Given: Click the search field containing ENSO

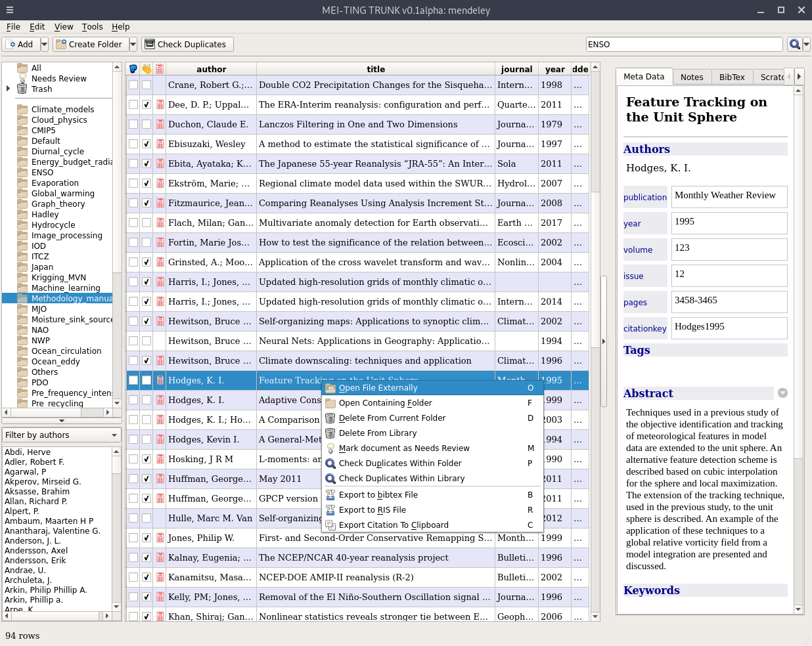Looking at the screenshot, I should click(x=684, y=44).
